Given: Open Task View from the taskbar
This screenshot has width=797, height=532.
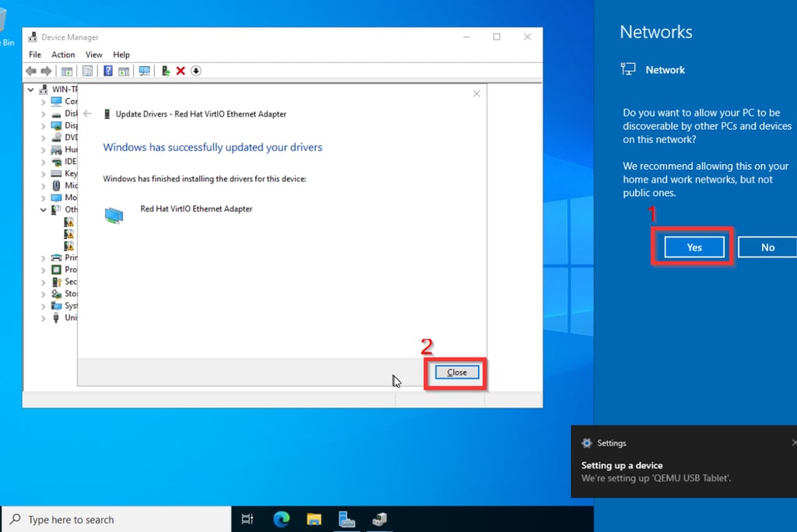Looking at the screenshot, I should 248,520.
